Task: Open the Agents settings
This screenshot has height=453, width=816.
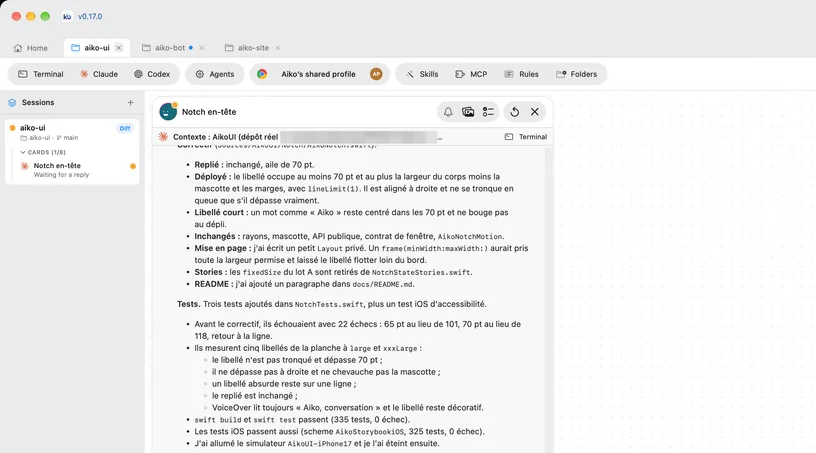Action: coord(214,74)
